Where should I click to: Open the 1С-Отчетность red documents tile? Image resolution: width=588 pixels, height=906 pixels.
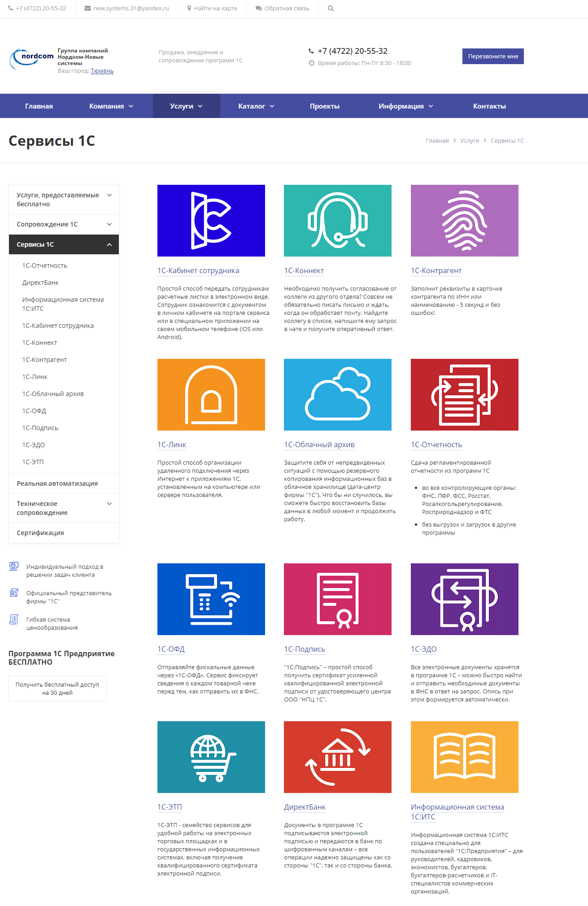465,395
